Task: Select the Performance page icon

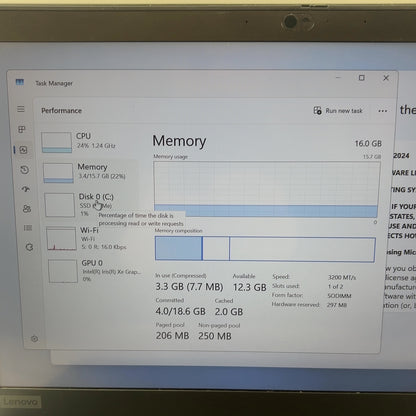Action: (23, 150)
